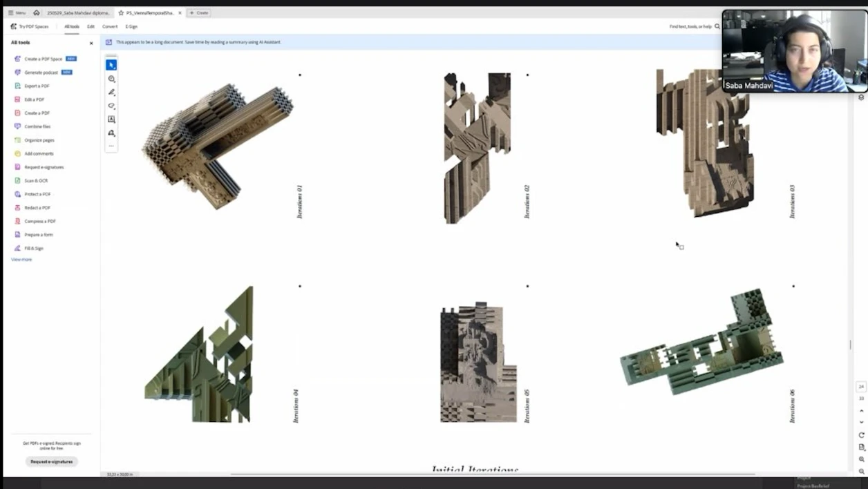Open more quick toolbar options (three dots)
The width and height of the screenshot is (868, 489).
click(x=111, y=146)
